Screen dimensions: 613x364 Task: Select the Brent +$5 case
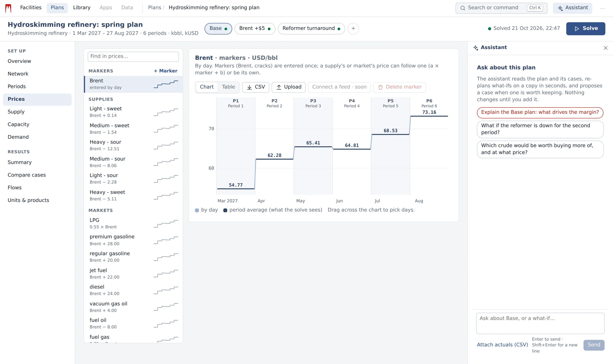coord(255,29)
